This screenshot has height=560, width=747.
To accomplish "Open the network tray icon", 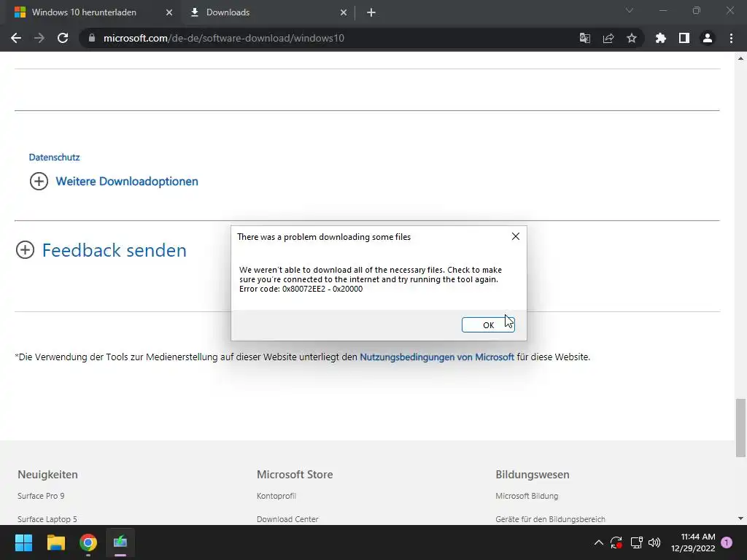I will click(x=636, y=542).
